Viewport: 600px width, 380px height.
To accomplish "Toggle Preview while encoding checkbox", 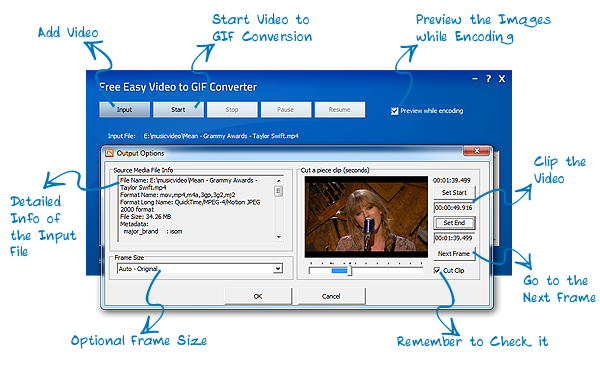I will (395, 111).
